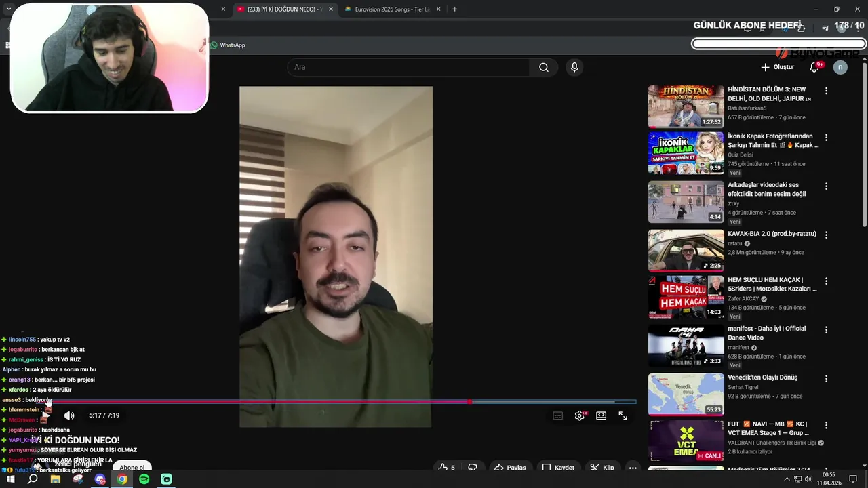The height and width of the screenshot is (488, 868).
Task: Expand hidden system tray icons chevron
Action: point(787,479)
